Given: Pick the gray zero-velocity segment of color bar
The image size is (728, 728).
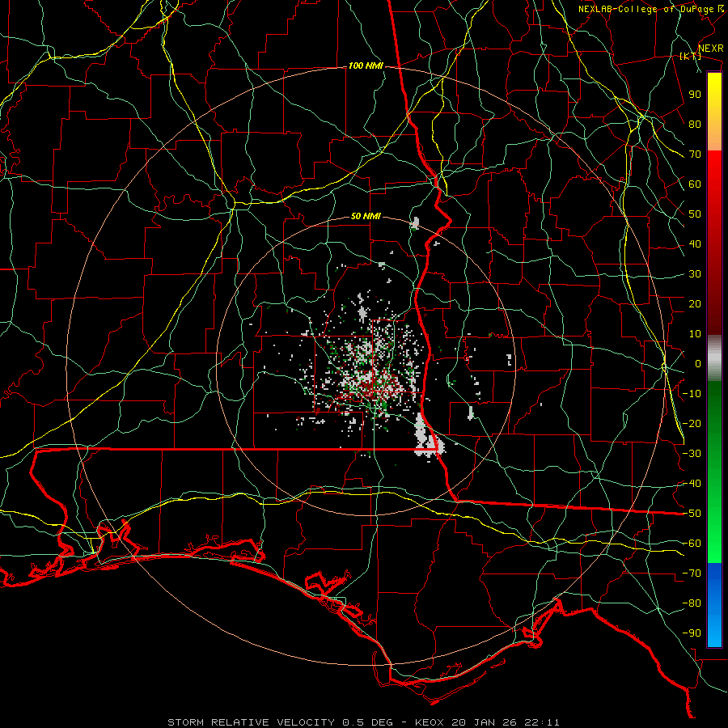Looking at the screenshot, I should tap(714, 358).
